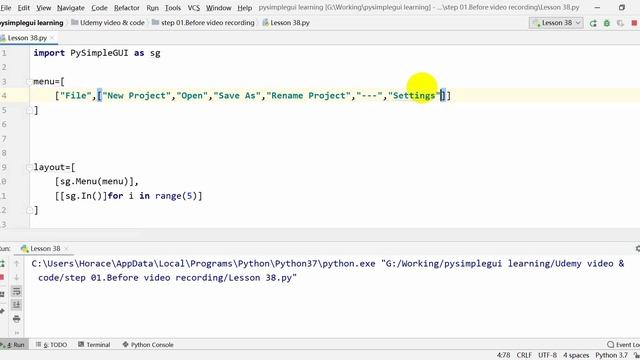Open the Refactor menu
640x360 pixels.
127,8
